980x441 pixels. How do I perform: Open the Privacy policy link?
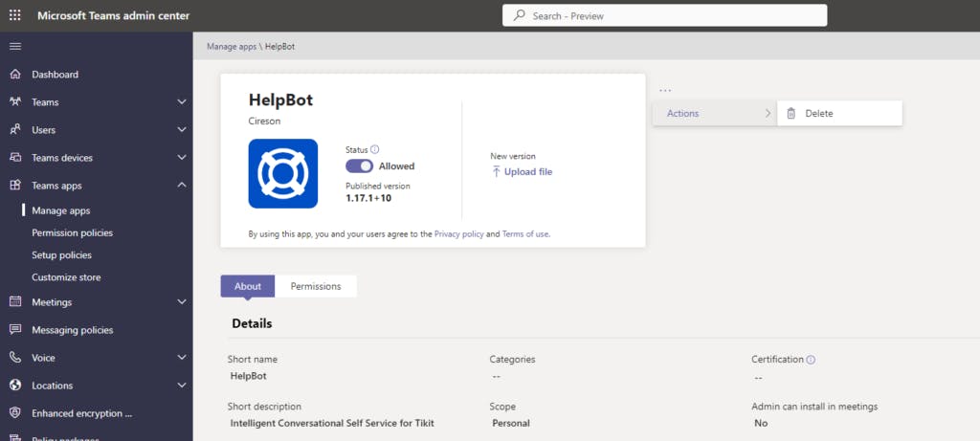458,233
